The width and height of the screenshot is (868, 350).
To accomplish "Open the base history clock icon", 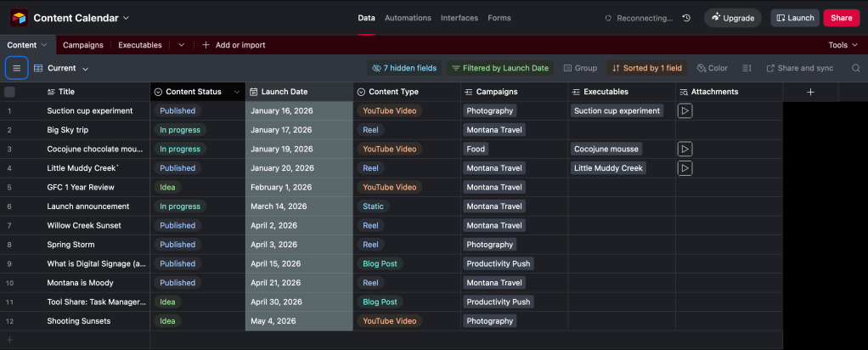I will click(x=686, y=18).
